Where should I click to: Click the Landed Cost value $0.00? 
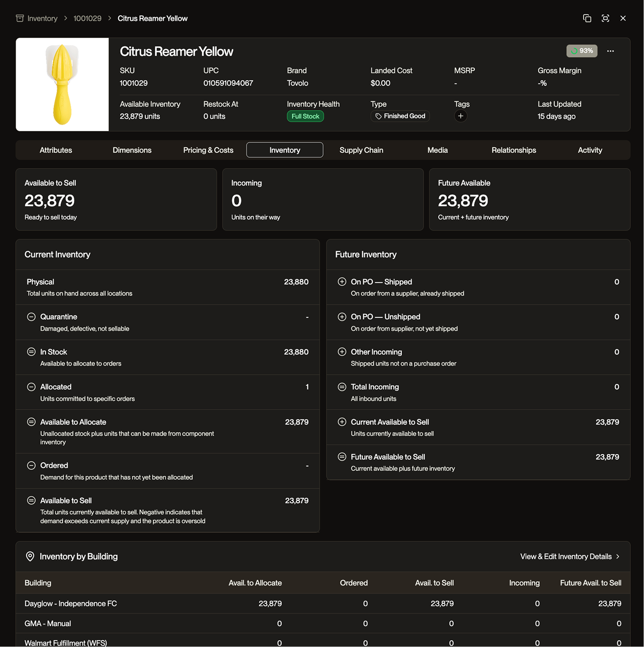[x=380, y=83]
